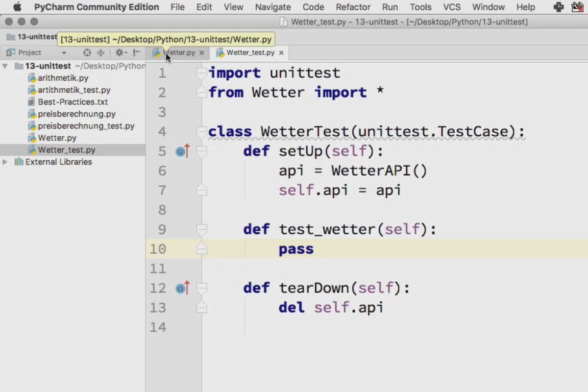The image size is (588, 392).
Task: Open the Help menu
Action: [526, 7]
